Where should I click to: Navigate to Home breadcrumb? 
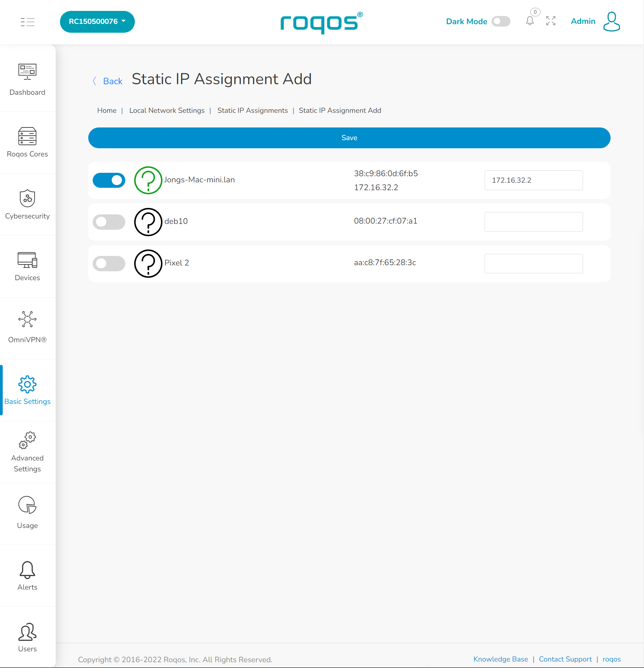coord(107,110)
